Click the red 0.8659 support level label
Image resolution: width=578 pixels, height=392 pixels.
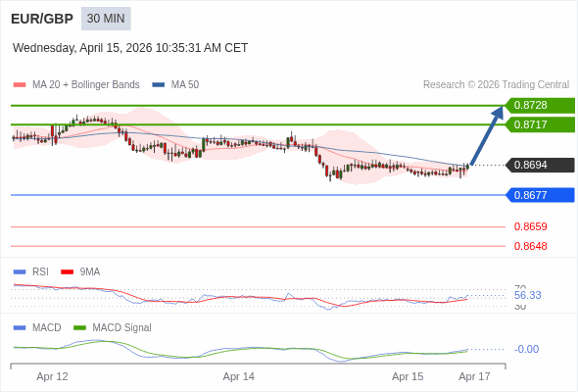(530, 226)
